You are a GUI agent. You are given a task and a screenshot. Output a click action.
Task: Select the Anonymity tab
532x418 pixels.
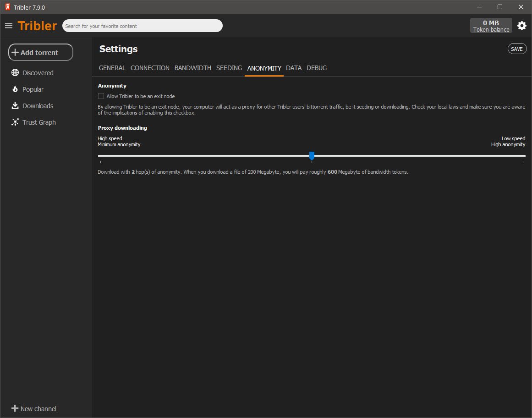pyautogui.click(x=264, y=68)
